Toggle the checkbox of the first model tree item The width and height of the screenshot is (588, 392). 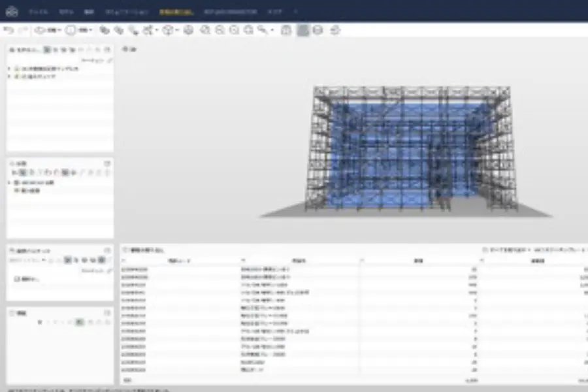pos(16,69)
